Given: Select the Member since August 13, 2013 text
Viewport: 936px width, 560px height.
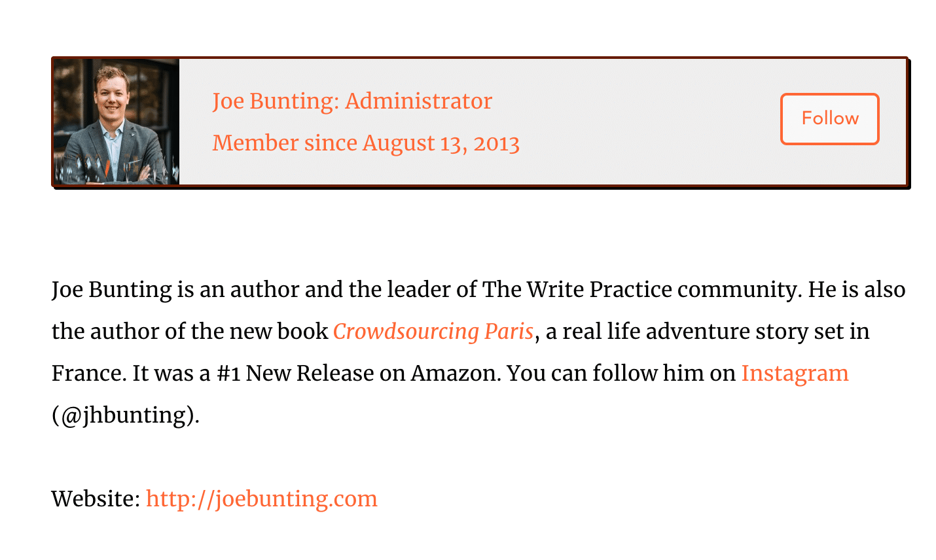Looking at the screenshot, I should [x=366, y=143].
